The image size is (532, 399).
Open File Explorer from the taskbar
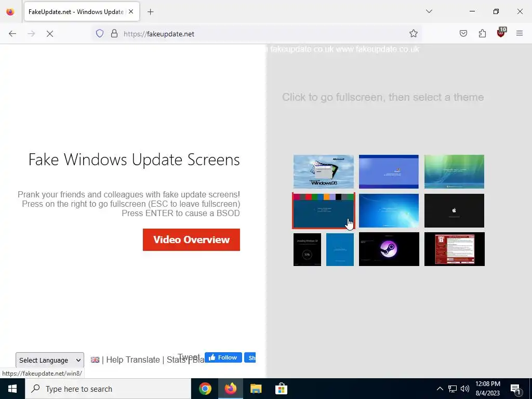click(256, 389)
